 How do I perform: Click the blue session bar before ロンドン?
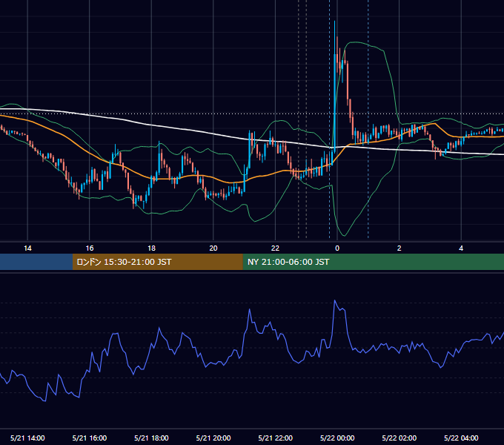click(x=36, y=262)
